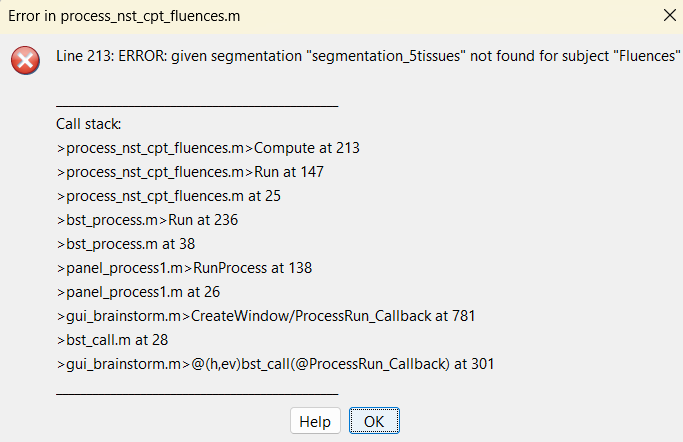This screenshot has width=683, height=442.
Task: Open the Help for this error
Action: 315,421
